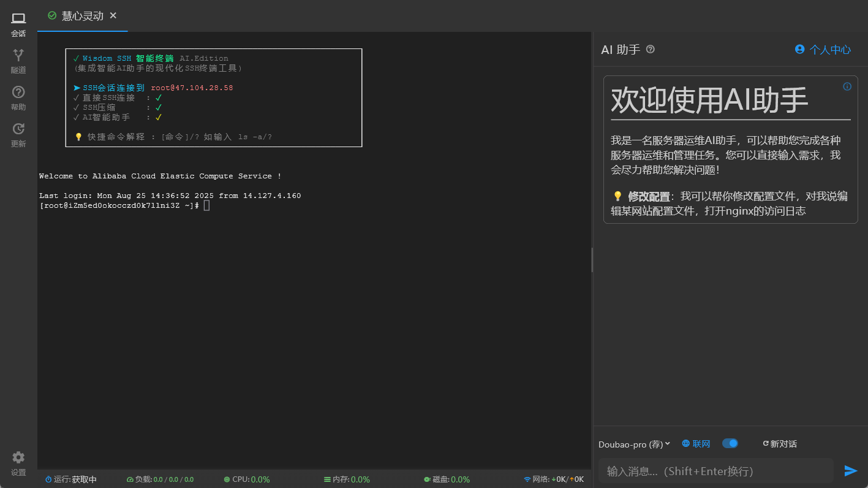Click the 磁盘 0.0% value
Image resolution: width=868 pixels, height=488 pixels.
[x=460, y=479]
